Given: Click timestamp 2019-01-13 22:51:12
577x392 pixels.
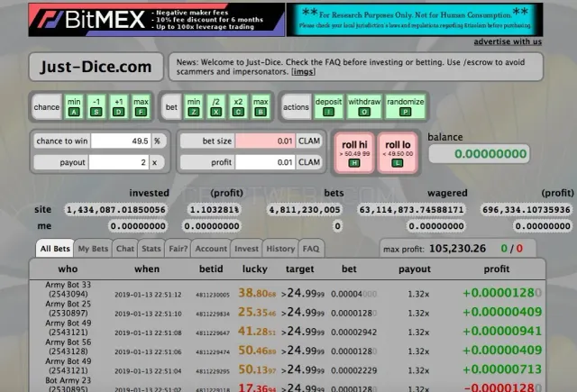Looking at the screenshot, I should (x=148, y=295).
